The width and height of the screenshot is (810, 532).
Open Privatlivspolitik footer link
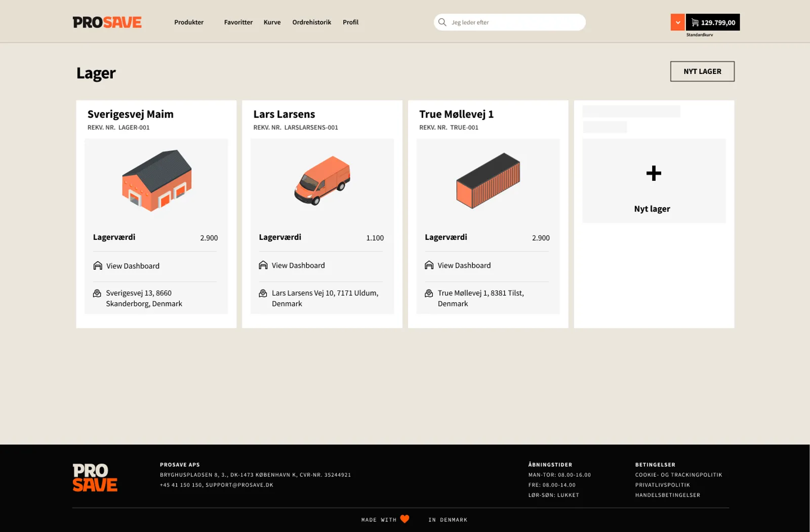tap(663, 485)
